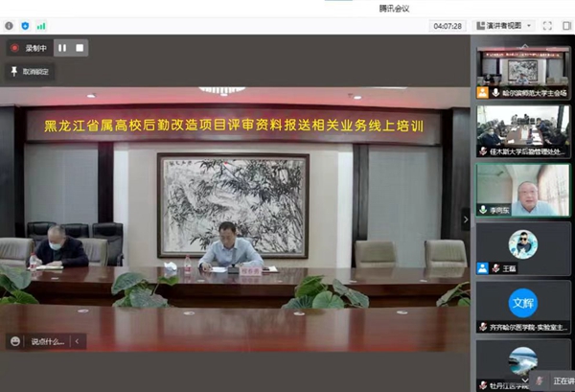
Task: Click the 说点什么 chat input box
Action: click(46, 340)
